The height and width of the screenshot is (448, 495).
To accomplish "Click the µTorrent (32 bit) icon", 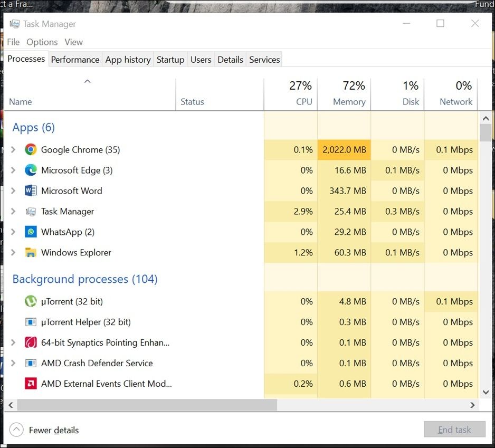I will (x=31, y=301).
